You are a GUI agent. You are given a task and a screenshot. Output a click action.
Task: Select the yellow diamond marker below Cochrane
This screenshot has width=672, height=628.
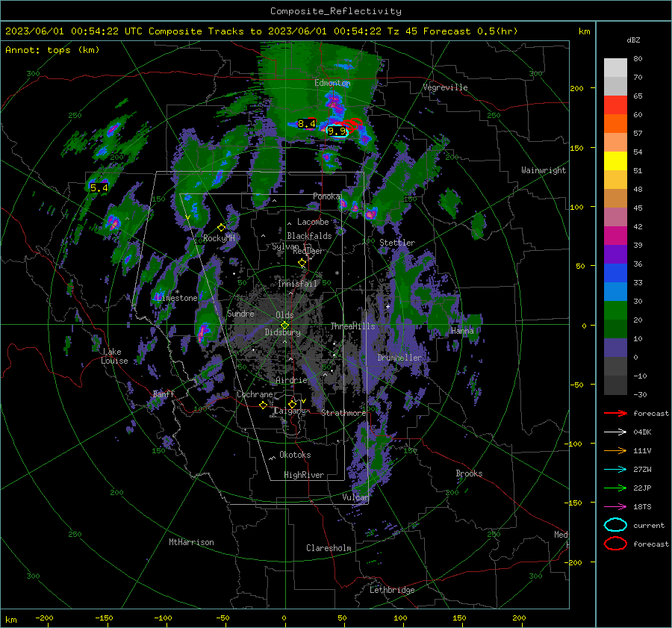coord(263,405)
